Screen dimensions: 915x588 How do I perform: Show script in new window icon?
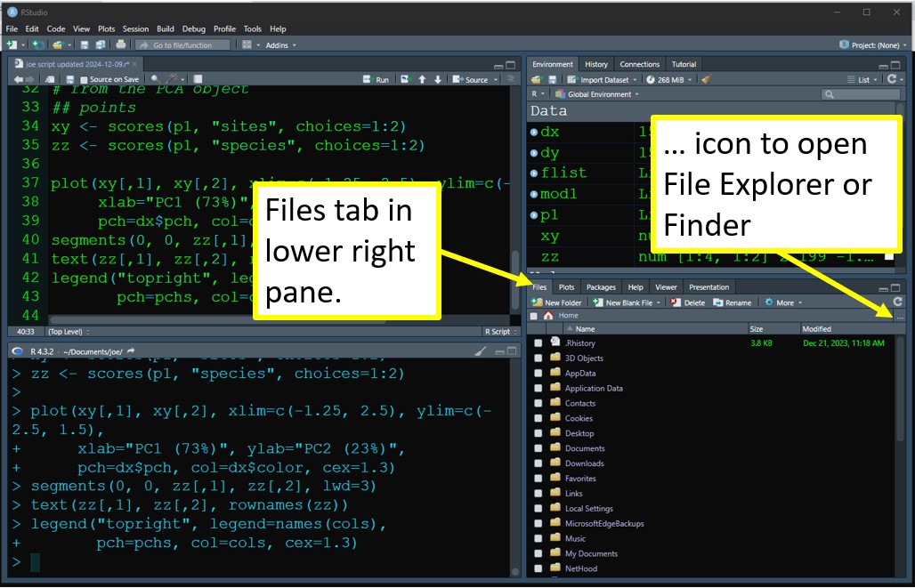tap(50, 79)
